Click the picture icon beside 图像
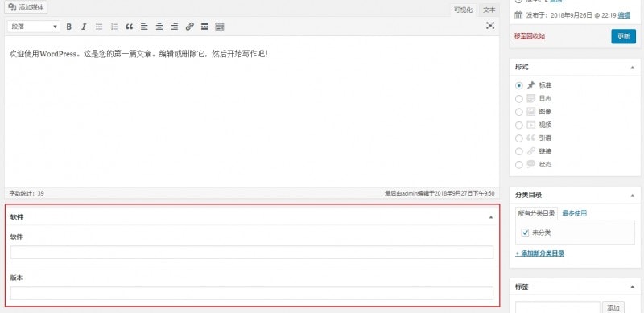Image resolution: width=644 pixels, height=313 pixels. 531,112
